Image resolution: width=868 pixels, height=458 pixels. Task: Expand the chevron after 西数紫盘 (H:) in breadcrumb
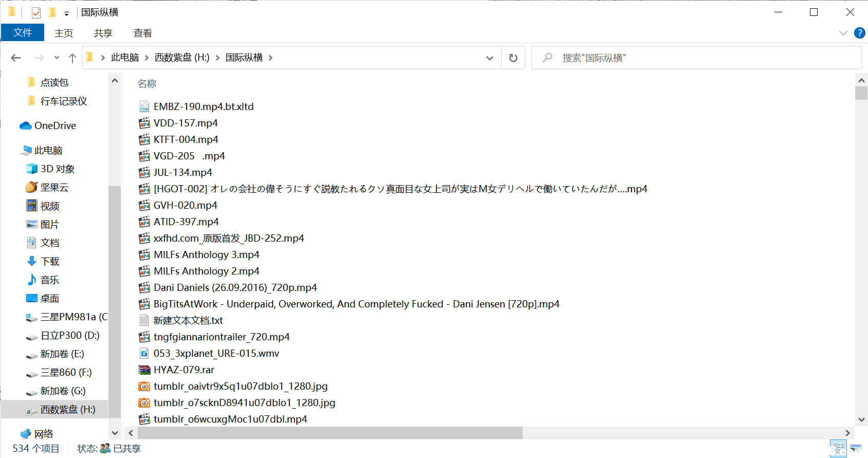coord(218,58)
